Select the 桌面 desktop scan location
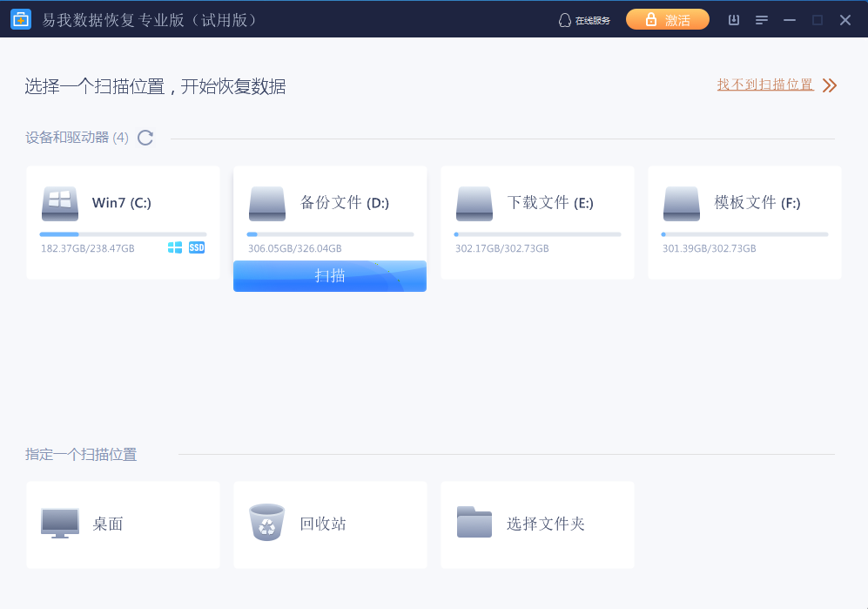Screen dimensions: 868x609 122,524
